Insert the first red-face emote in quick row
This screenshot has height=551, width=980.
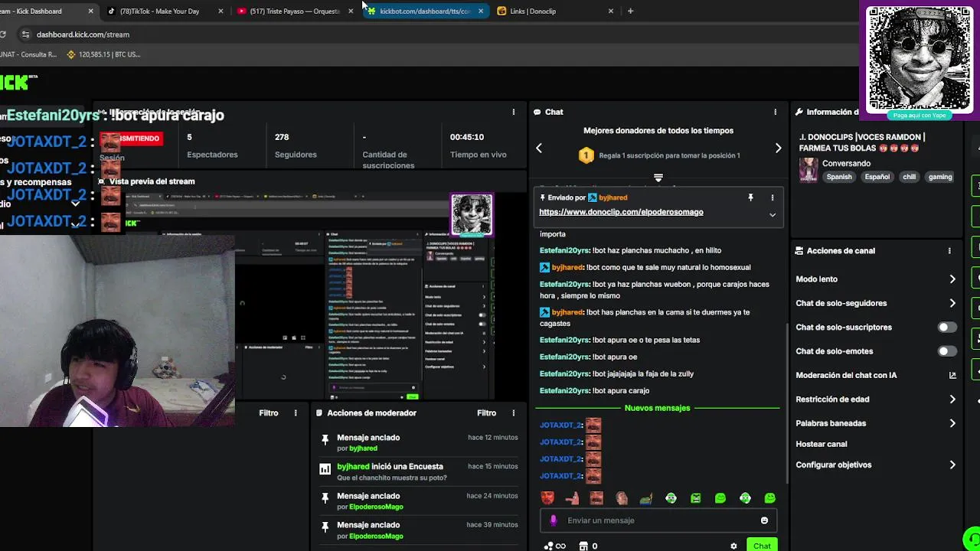pos(547,498)
